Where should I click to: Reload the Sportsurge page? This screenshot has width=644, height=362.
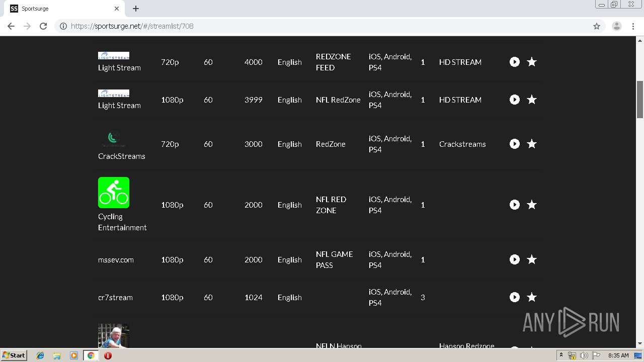(x=43, y=26)
